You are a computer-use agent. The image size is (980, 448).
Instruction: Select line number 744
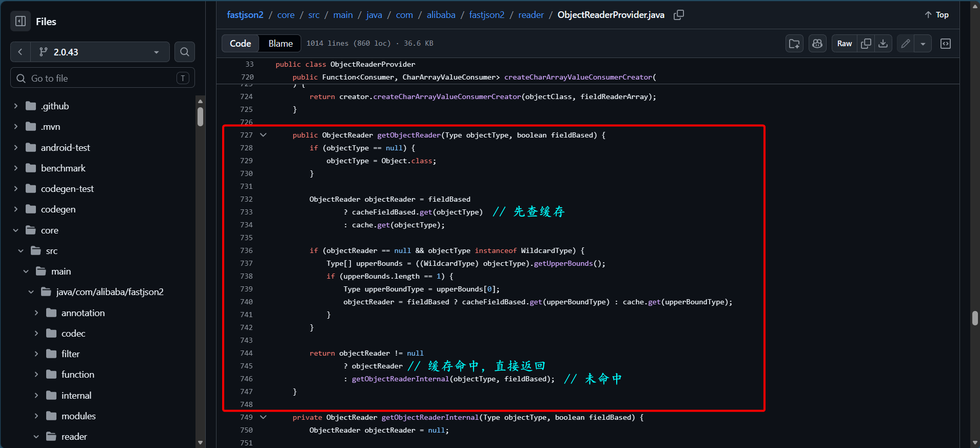tap(246, 353)
